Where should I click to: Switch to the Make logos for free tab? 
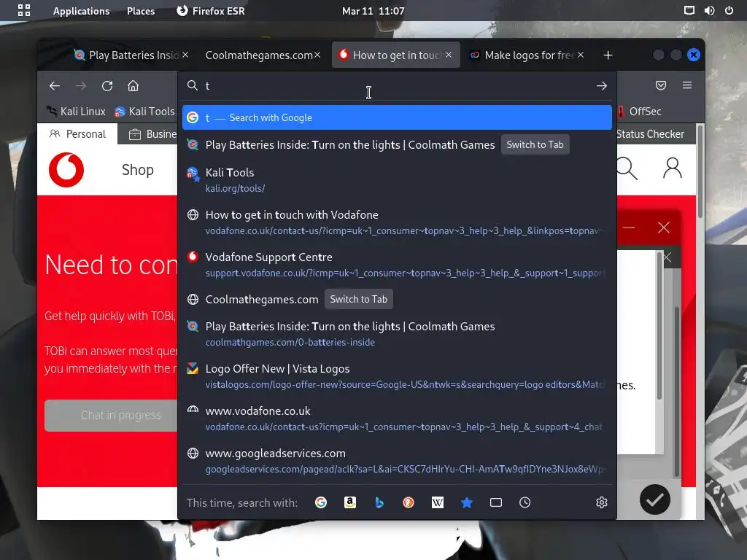coord(522,55)
